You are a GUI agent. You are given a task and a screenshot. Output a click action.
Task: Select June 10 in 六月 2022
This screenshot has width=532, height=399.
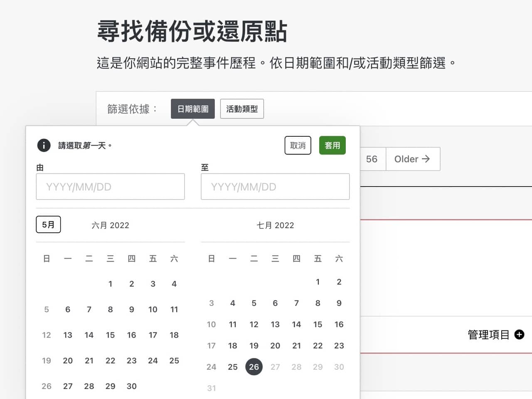pyautogui.click(x=153, y=310)
